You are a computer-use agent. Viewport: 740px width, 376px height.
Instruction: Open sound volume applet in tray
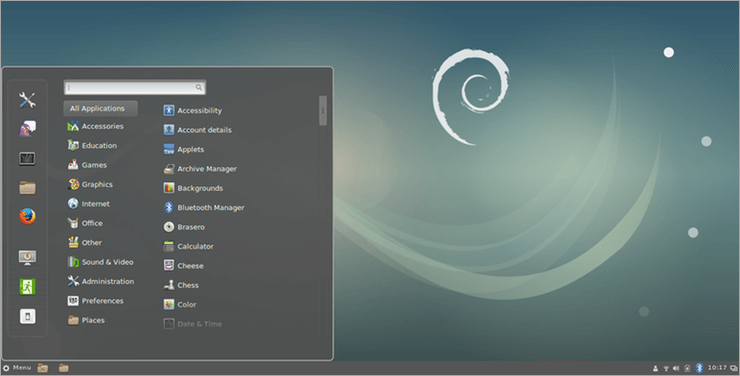676,368
